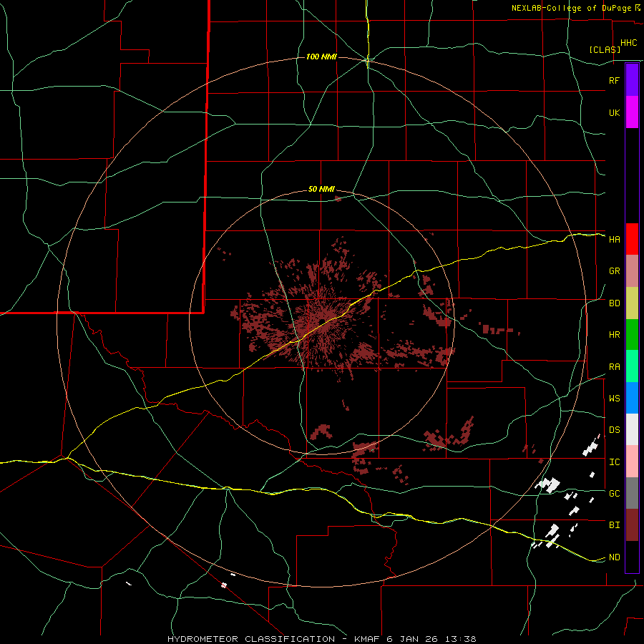Click the BI legend label
The image size is (644, 644).
(615, 525)
